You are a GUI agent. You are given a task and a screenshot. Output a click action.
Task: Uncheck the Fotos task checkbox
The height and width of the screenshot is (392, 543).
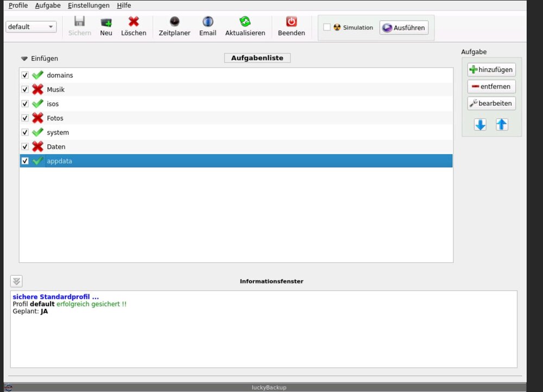click(25, 118)
